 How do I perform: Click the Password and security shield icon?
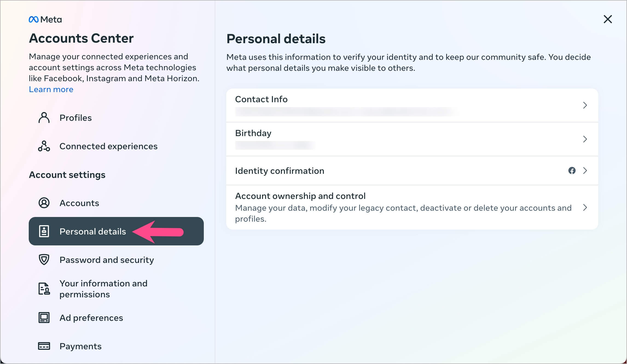(x=44, y=260)
